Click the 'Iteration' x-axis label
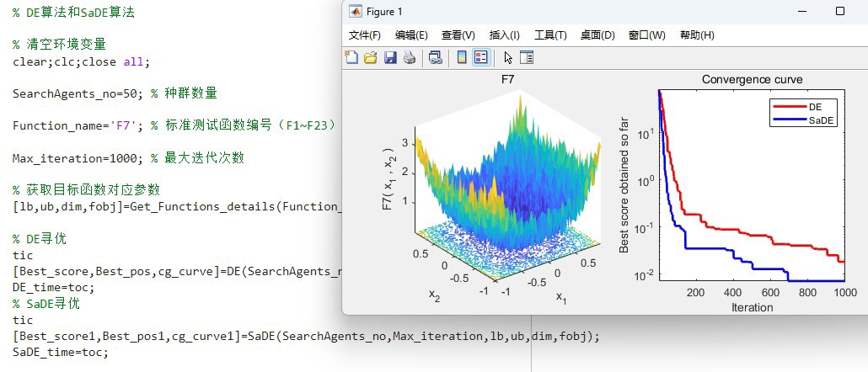The image size is (868, 372). coord(752,307)
